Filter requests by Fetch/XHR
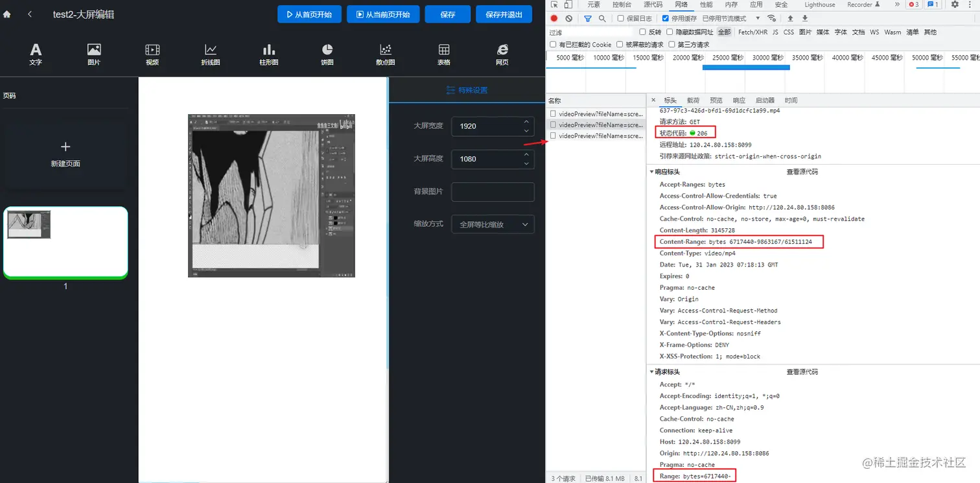The height and width of the screenshot is (483, 980). click(x=752, y=32)
